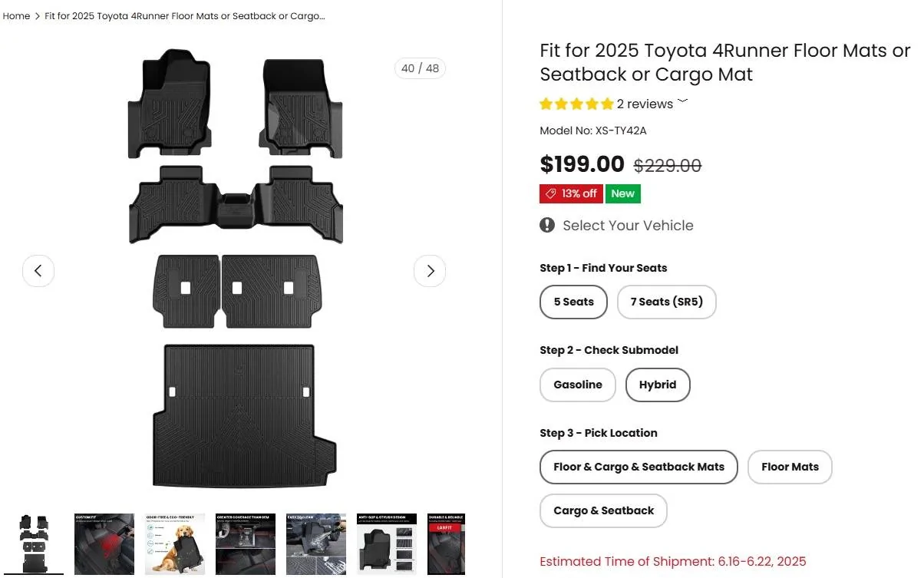
Task: Click the info icon beside Select Your Vehicle
Action: (x=546, y=225)
